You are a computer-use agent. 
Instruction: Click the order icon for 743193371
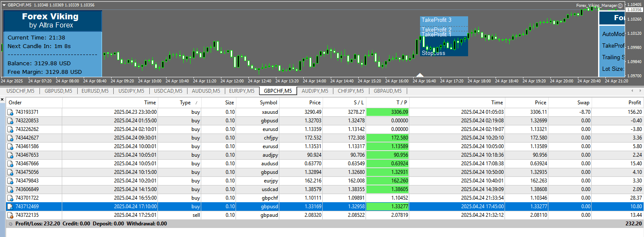coord(10,112)
